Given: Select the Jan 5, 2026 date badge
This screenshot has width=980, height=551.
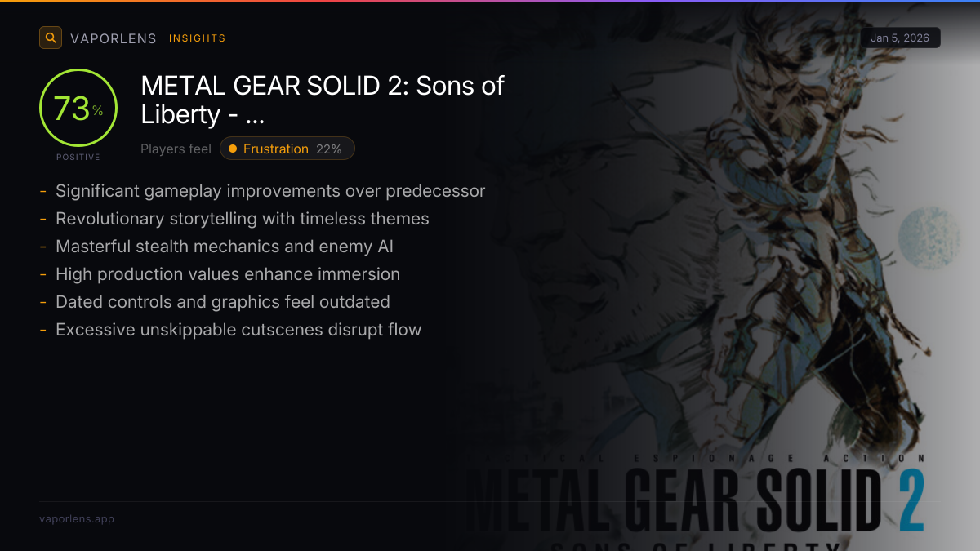Looking at the screenshot, I should coord(900,38).
